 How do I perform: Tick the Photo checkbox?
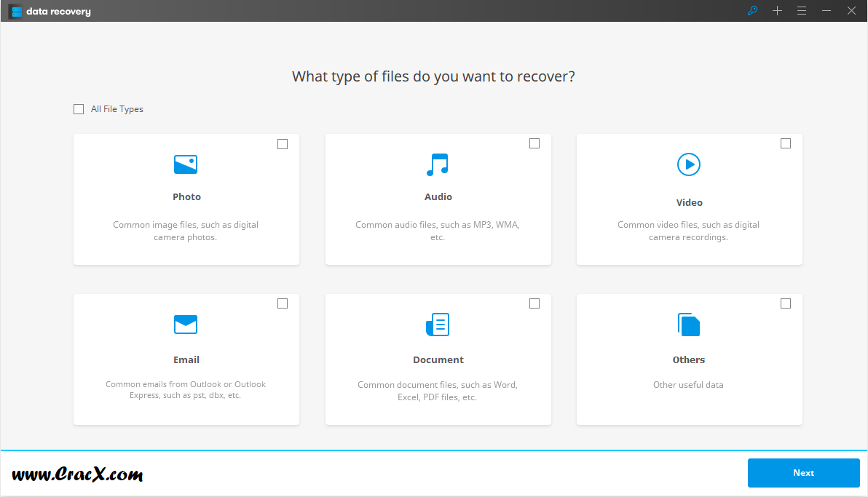(283, 144)
